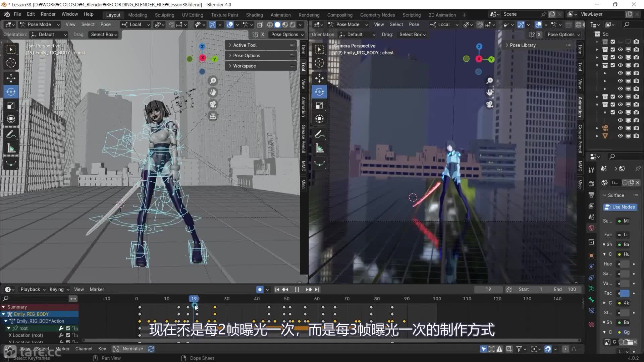Open the Render menu
Image resolution: width=644 pixels, height=362 pixels.
click(x=48, y=14)
